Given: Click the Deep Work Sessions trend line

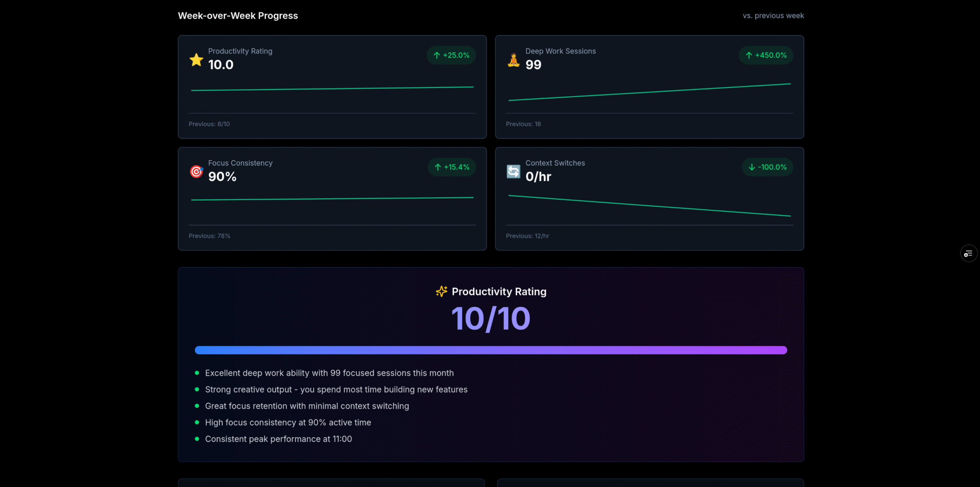Looking at the screenshot, I should [x=649, y=92].
